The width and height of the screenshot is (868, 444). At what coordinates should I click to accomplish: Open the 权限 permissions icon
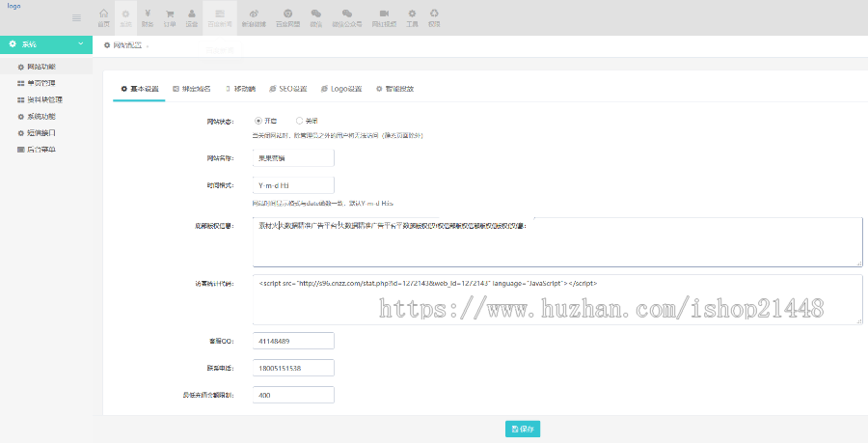(x=434, y=17)
